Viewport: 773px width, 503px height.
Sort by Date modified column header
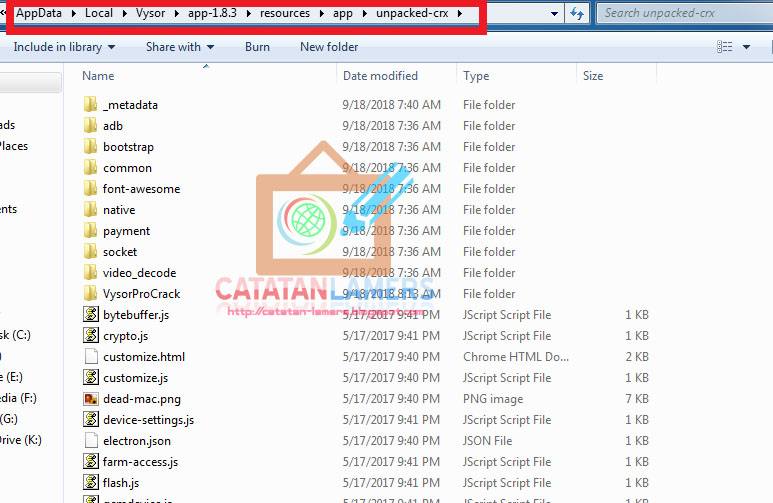pos(380,76)
